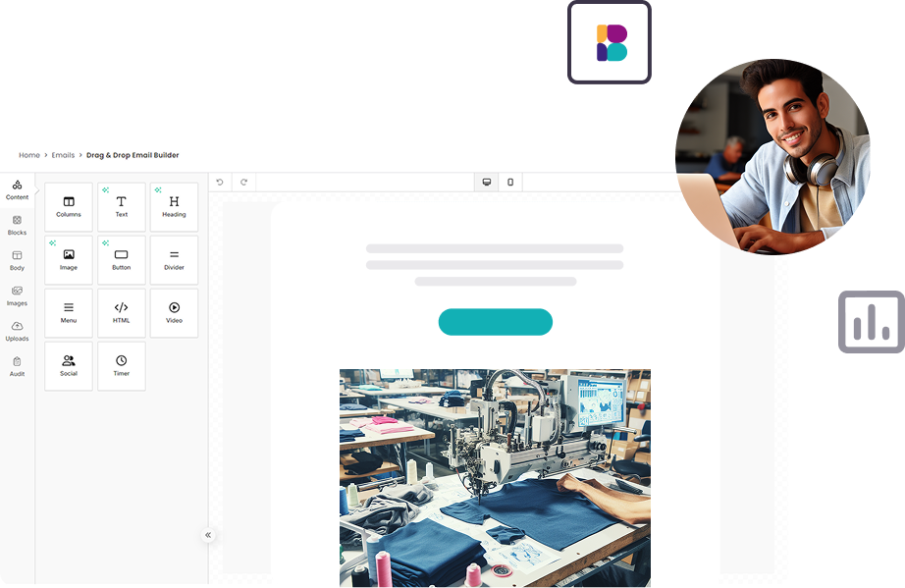Viewport: 905px width, 588px height.
Task: Select the HTML content block
Action: (121, 312)
